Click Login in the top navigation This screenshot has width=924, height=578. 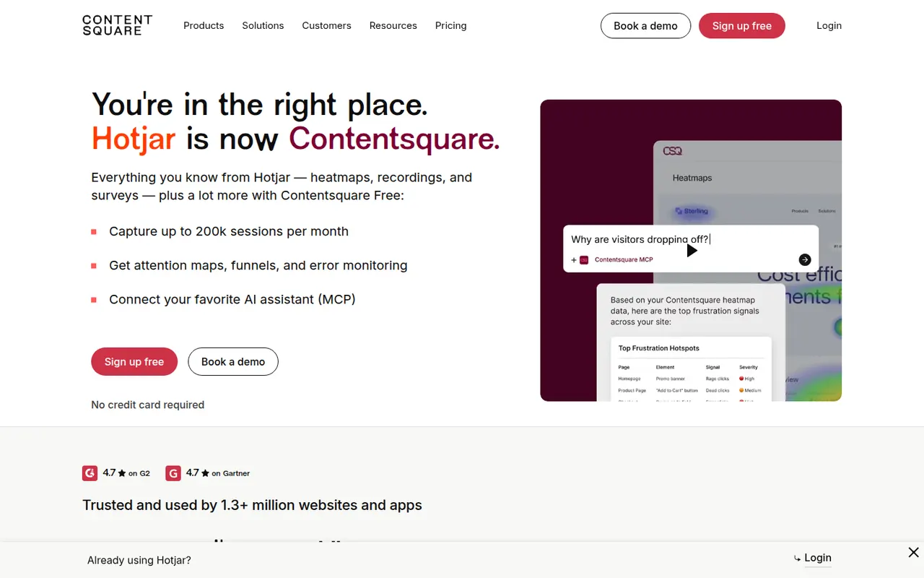point(829,25)
